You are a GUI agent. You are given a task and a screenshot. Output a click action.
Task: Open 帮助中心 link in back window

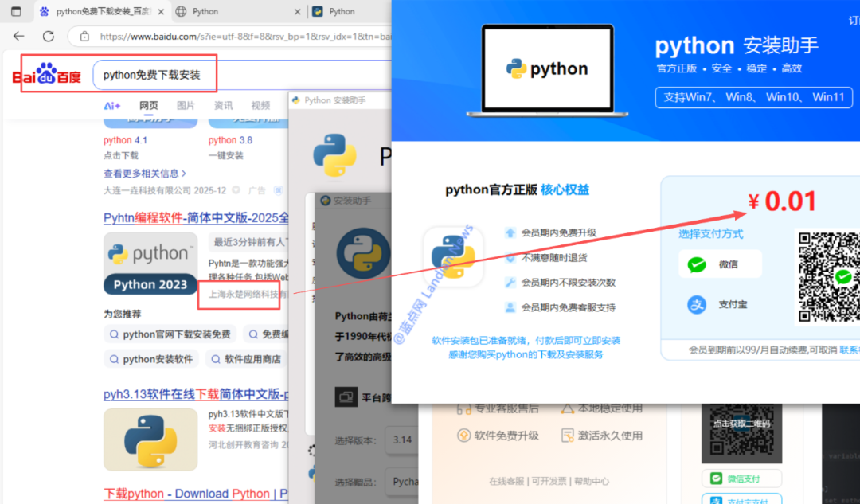[591, 481]
